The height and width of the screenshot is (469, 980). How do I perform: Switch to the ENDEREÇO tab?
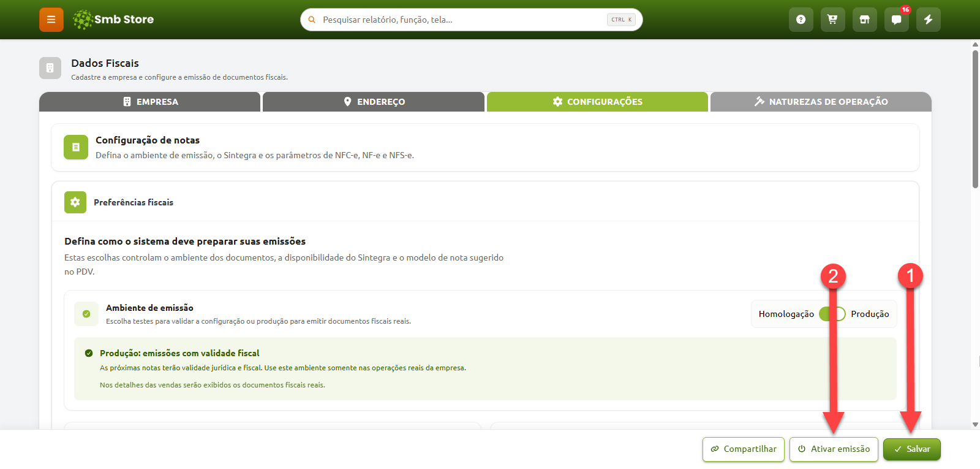[374, 102]
